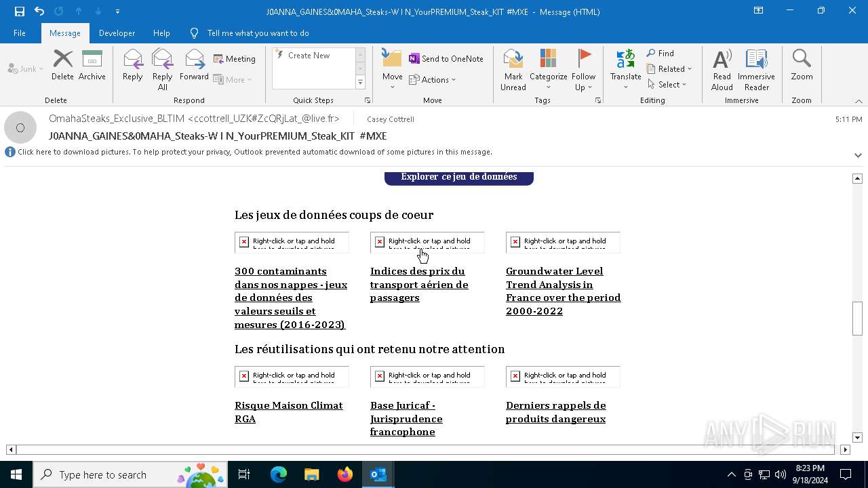868x488 pixels.
Task: Open Derniers rappels de produits dangereux link
Action: [556, 412]
